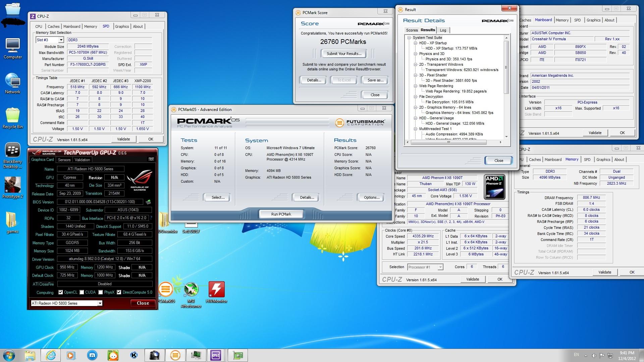Open the Graphics tab in CPU-Z SPD window
This screenshot has width=644, height=362.
[x=122, y=26]
